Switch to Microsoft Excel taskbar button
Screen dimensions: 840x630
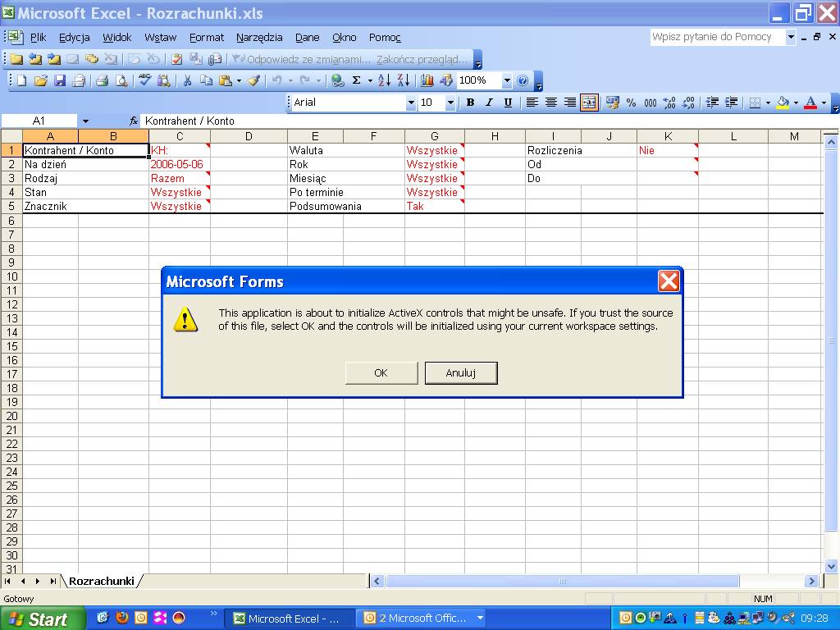pyautogui.click(x=288, y=619)
